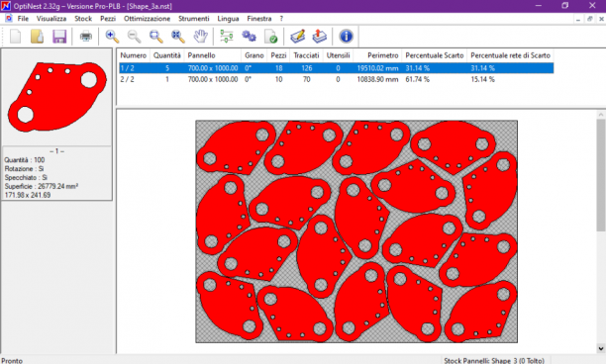Click the Superficie : 26779.24 mm² value
This screenshot has height=364, width=606.
click(42, 186)
